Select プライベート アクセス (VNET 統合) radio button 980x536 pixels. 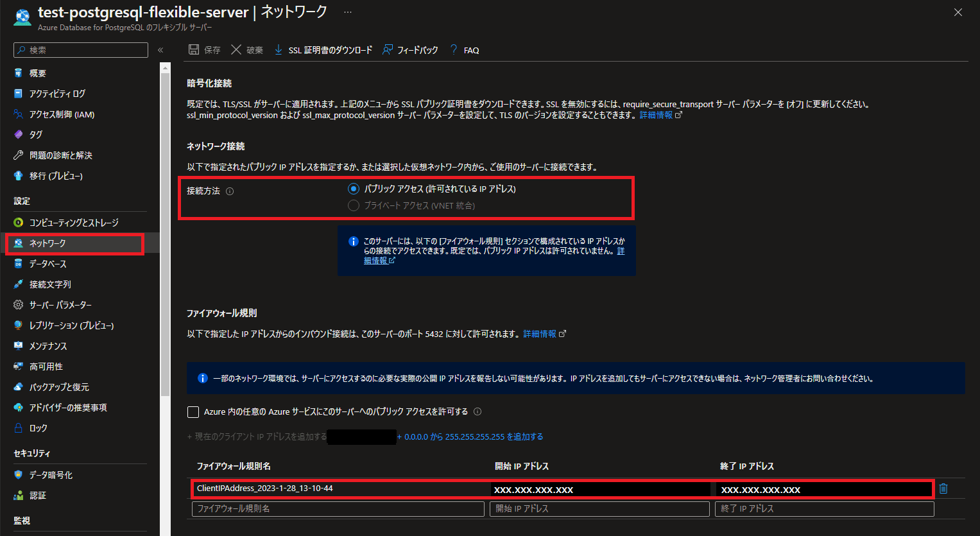tap(353, 205)
